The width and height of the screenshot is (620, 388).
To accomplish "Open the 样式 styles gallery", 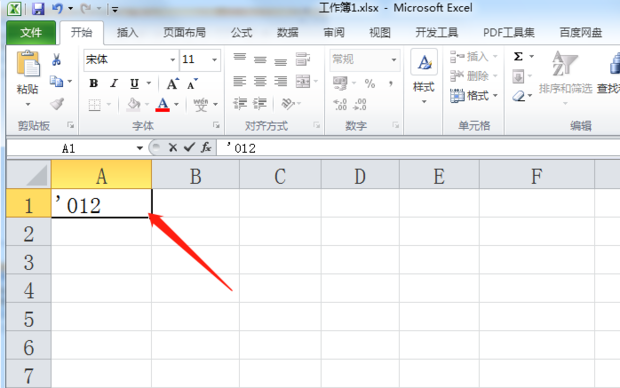I will tap(424, 78).
